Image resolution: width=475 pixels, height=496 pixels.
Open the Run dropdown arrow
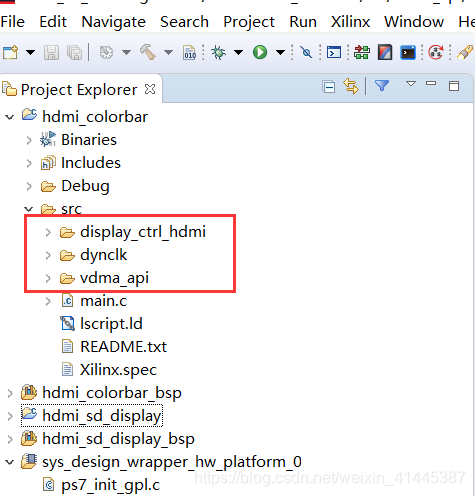[x=280, y=52]
